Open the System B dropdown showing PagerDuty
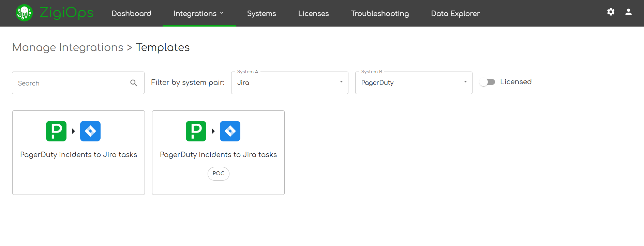Screen dimensions: 644x246 [x=414, y=83]
